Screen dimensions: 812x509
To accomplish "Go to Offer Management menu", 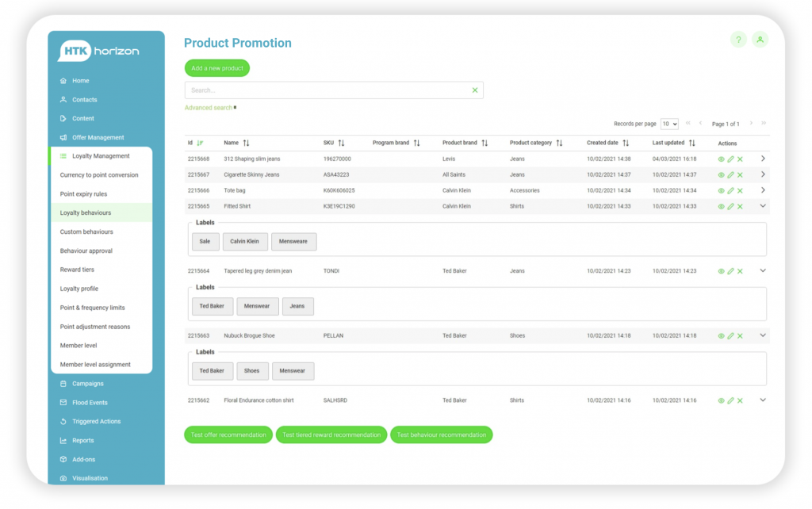I will [x=98, y=137].
